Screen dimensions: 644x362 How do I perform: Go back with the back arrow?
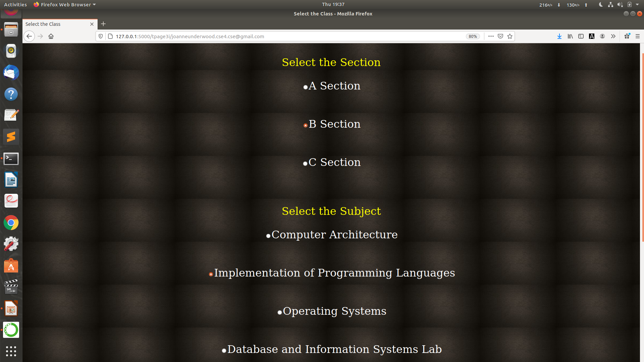tap(29, 36)
